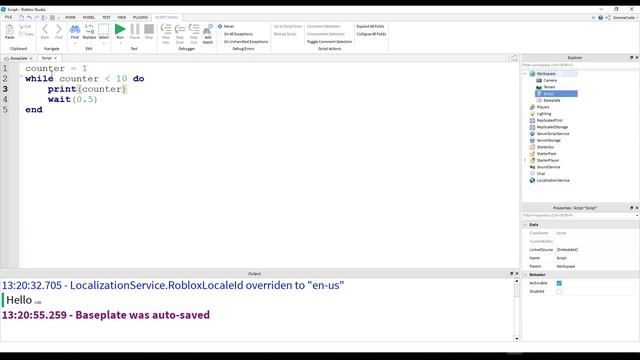This screenshot has width=640, height=360.
Task: Collapse the while loop code fold
Action: (21, 77)
